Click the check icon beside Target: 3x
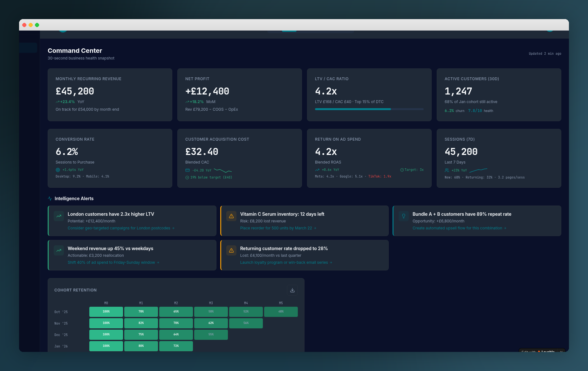588x371 pixels. tap(402, 170)
